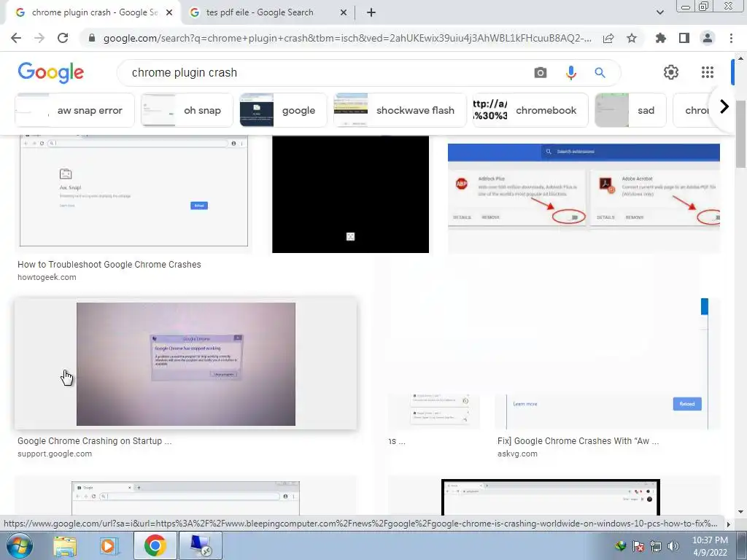Image resolution: width=747 pixels, height=560 pixels.
Task: Search by image camera icon
Action: point(541,73)
